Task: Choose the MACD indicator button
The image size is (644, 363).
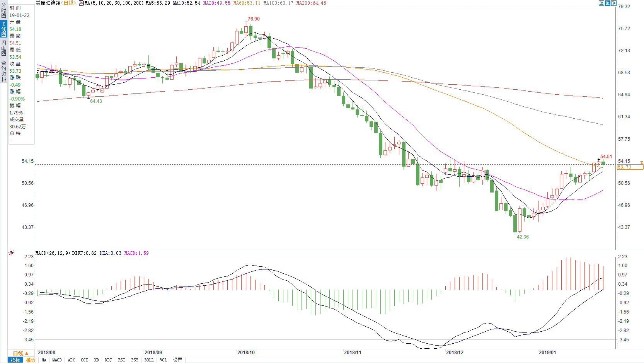Action: [57, 360]
